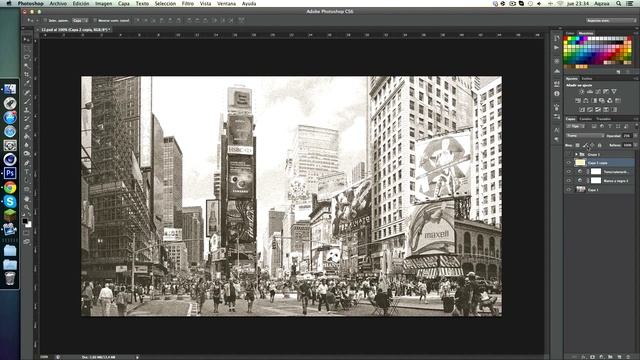Select the Eraser tool

[27, 127]
